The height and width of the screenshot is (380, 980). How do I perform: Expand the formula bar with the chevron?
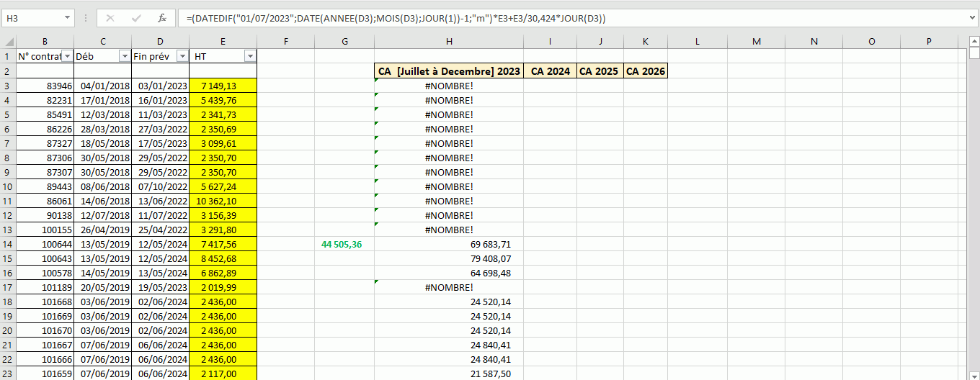pos(971,18)
